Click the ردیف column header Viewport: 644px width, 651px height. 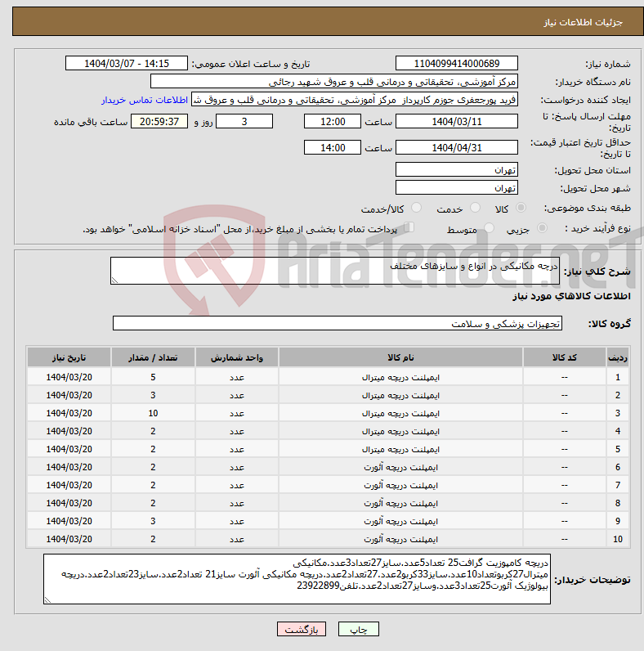618,357
